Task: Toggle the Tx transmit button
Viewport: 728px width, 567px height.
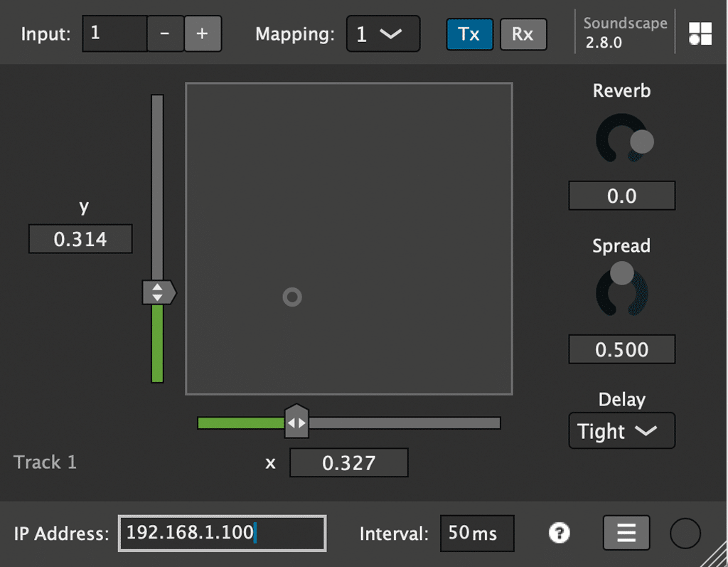Action: click(x=469, y=34)
